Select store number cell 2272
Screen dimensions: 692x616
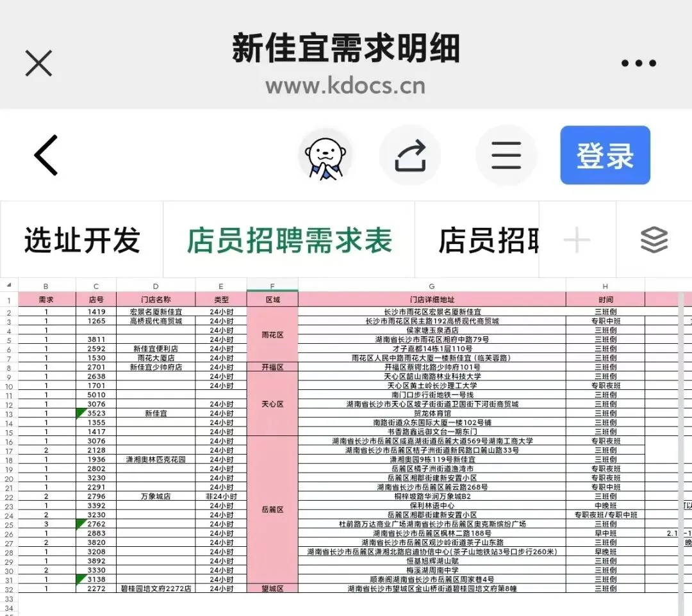pyautogui.click(x=96, y=588)
